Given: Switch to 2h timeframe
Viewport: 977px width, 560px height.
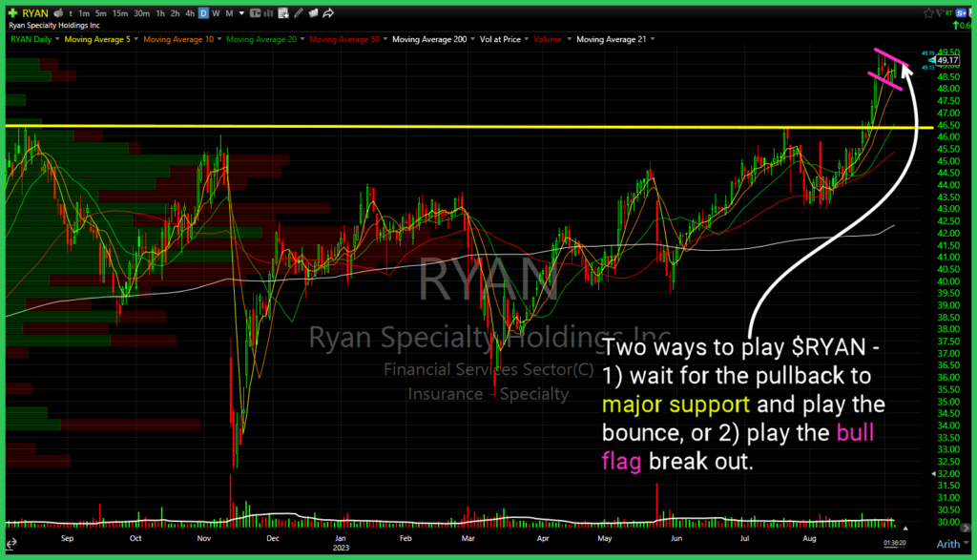Looking at the screenshot, I should coord(176,13).
